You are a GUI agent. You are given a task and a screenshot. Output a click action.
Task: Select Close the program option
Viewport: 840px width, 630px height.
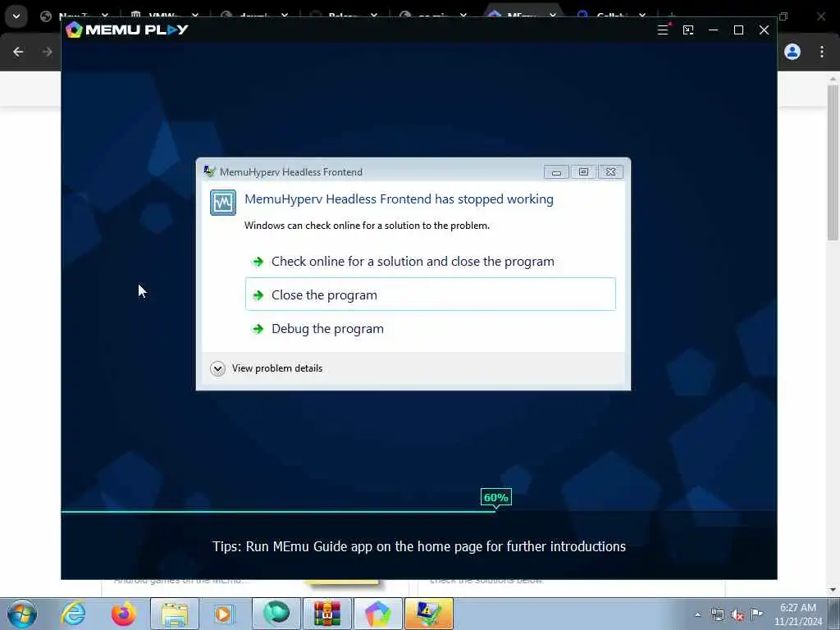430,294
